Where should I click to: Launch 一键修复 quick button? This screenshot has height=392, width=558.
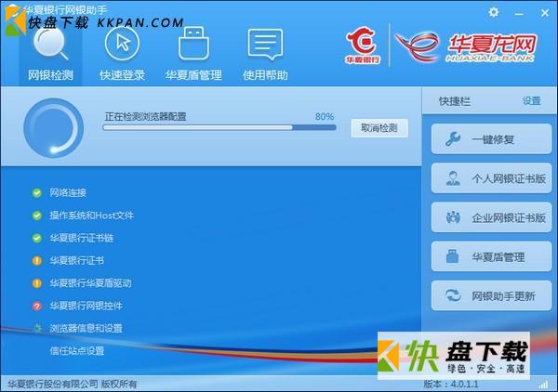pos(491,139)
